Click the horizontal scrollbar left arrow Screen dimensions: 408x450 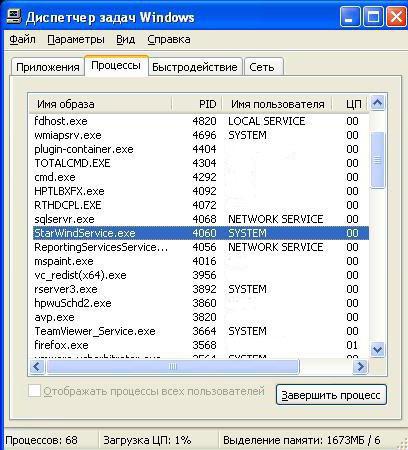[x=37, y=367]
